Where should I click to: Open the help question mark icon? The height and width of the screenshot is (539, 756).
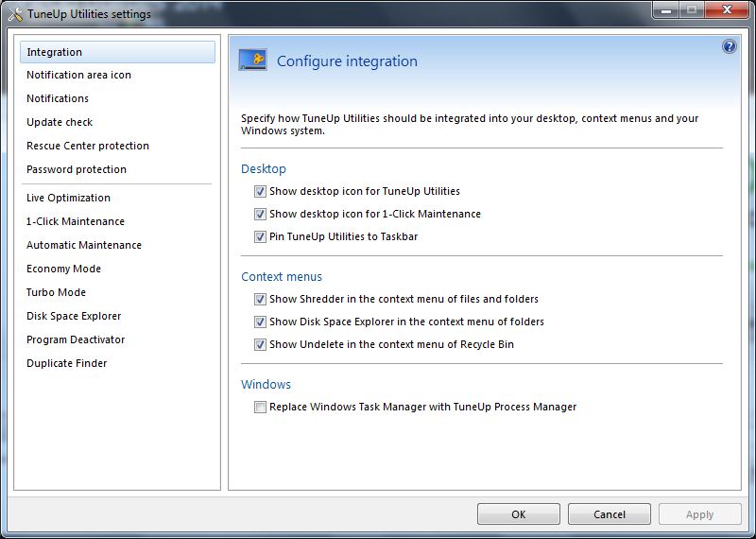(729, 46)
